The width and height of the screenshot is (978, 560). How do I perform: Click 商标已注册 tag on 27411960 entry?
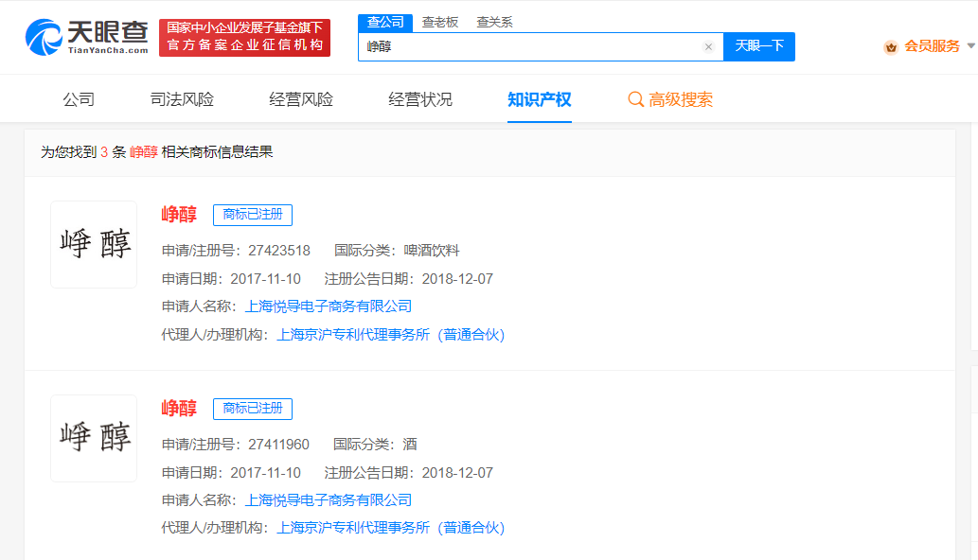[253, 409]
